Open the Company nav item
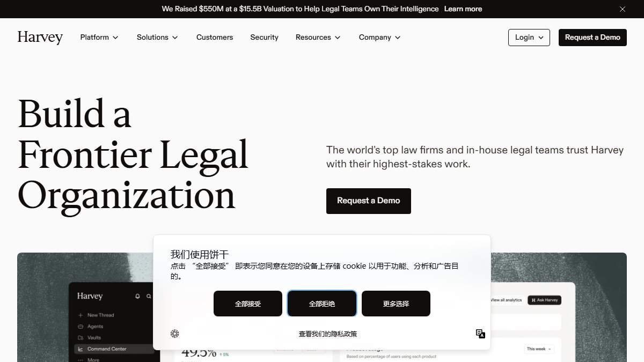 (x=380, y=38)
